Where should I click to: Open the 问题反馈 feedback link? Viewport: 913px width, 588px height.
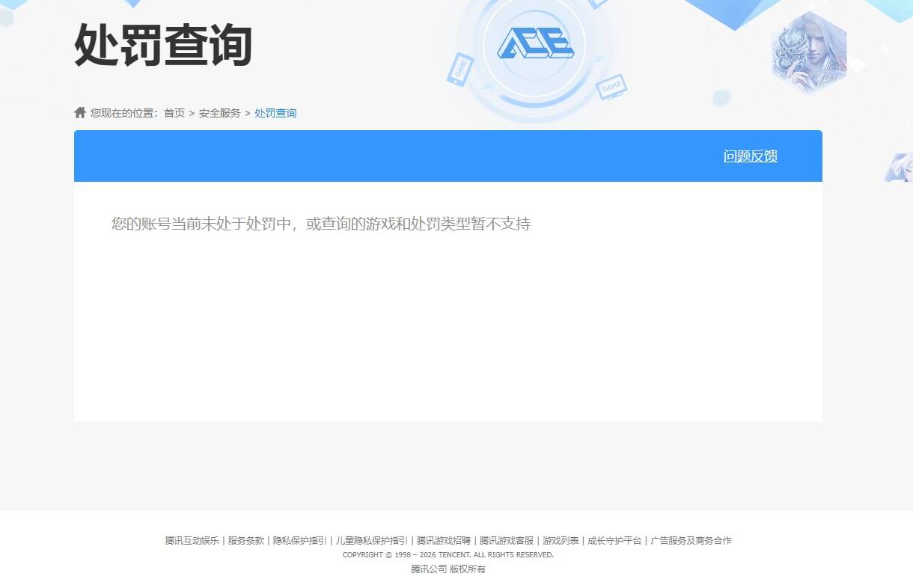750,156
